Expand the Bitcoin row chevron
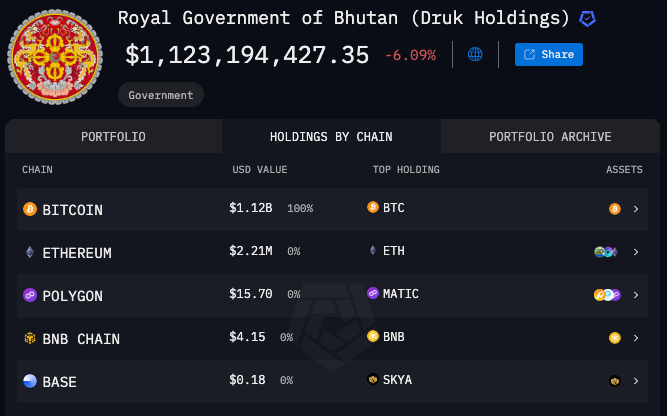Viewport: 667px width, 416px height. tap(635, 209)
